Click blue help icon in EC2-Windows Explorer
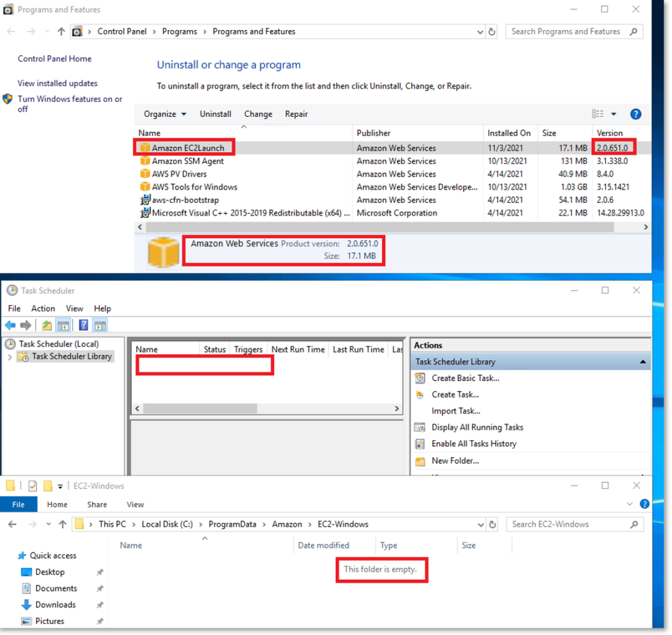The height and width of the screenshot is (635, 672). click(x=644, y=504)
